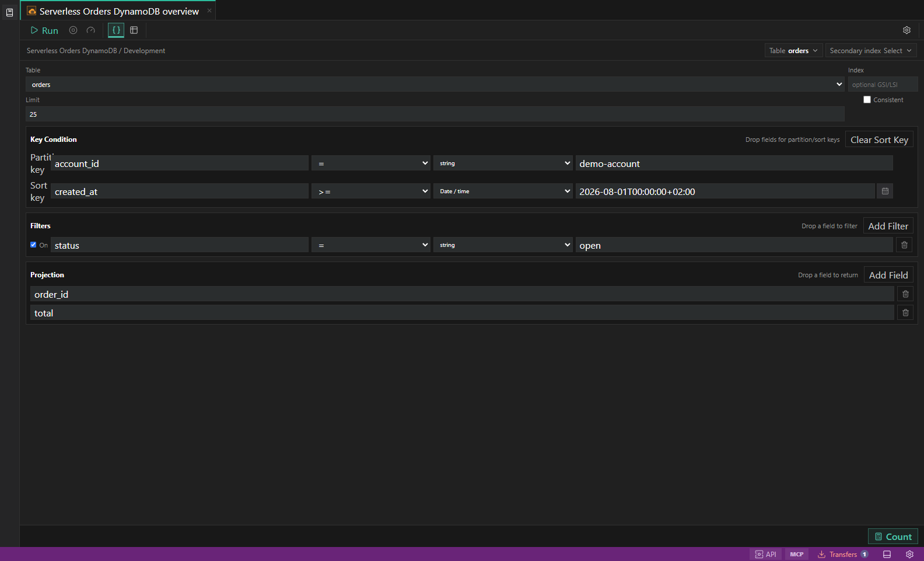Open status bar settings gear

click(909, 555)
